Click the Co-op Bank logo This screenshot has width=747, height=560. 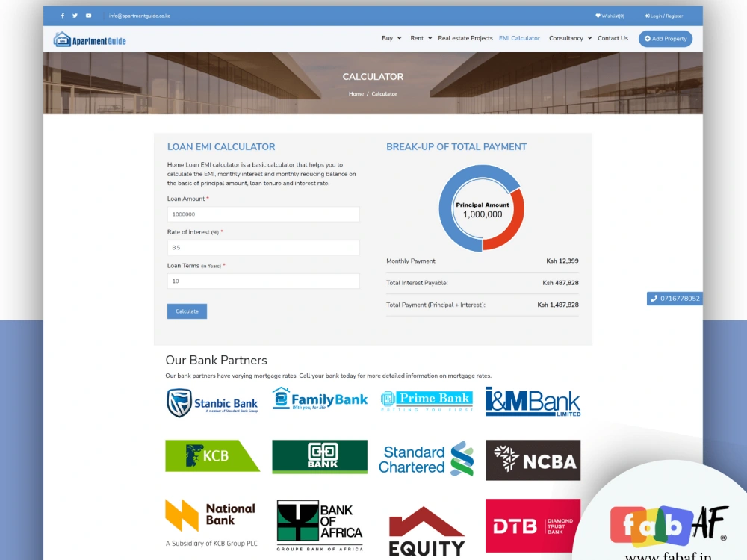[320, 457]
